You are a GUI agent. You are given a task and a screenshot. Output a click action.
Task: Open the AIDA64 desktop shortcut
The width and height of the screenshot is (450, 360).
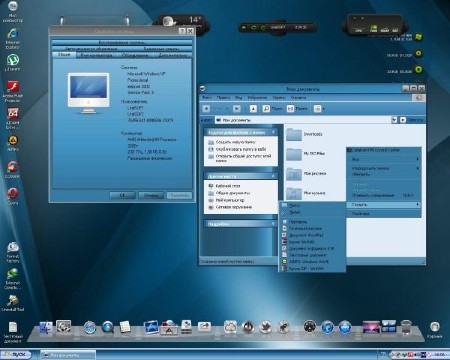tap(13, 118)
